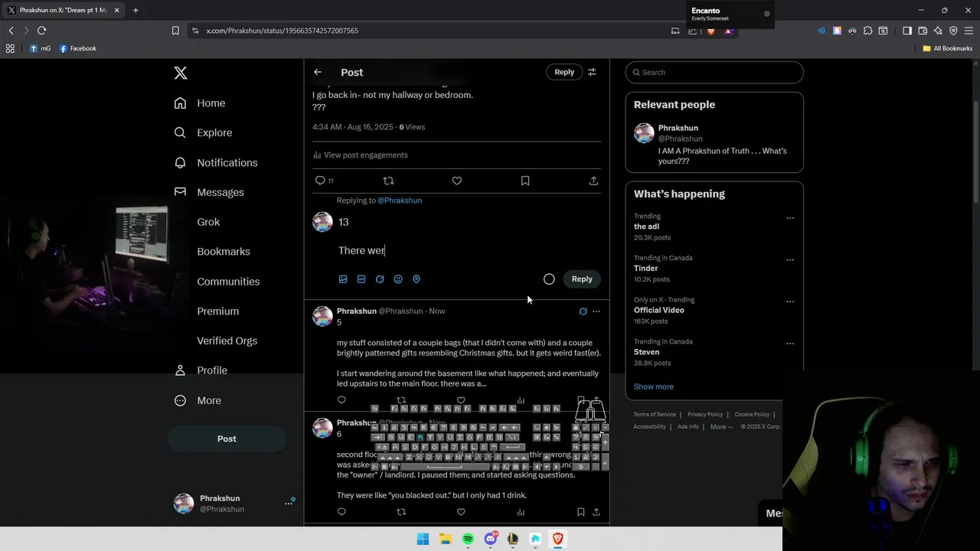Reload the page with the refresh icon

coord(41,31)
